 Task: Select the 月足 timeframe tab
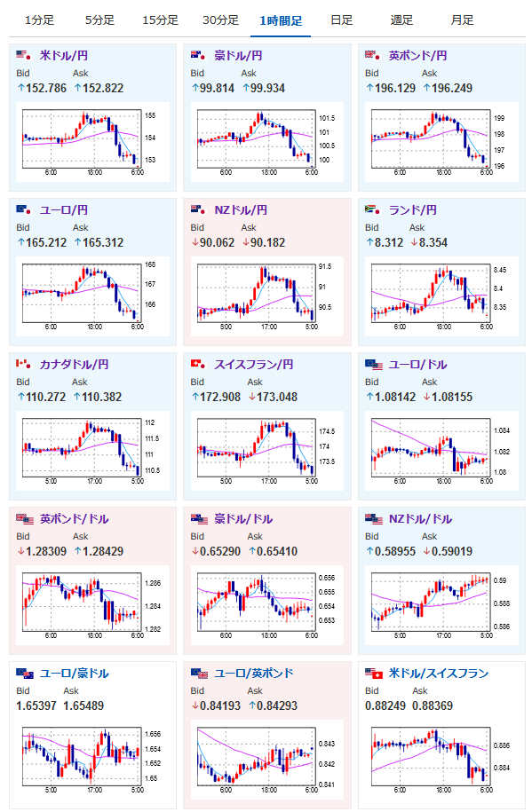tap(462, 20)
